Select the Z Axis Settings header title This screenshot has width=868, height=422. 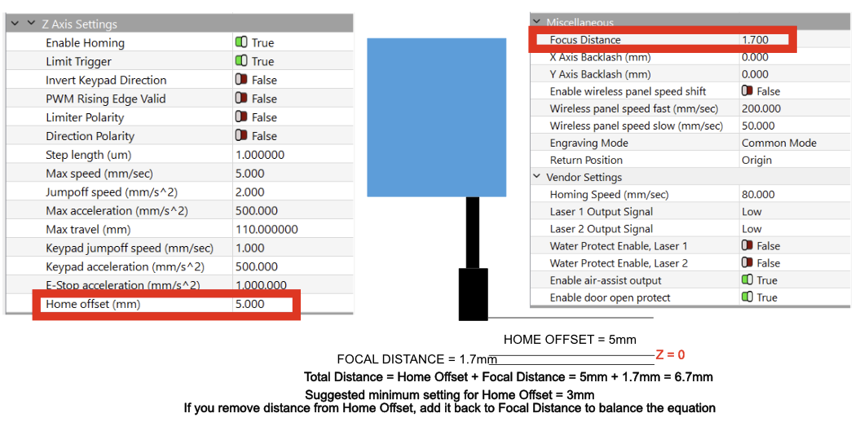(80, 24)
